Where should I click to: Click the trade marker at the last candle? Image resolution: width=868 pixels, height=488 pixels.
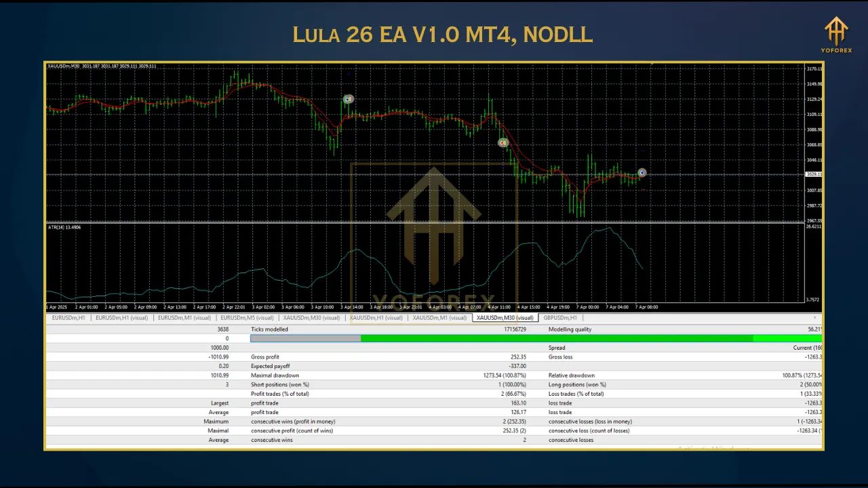(642, 173)
